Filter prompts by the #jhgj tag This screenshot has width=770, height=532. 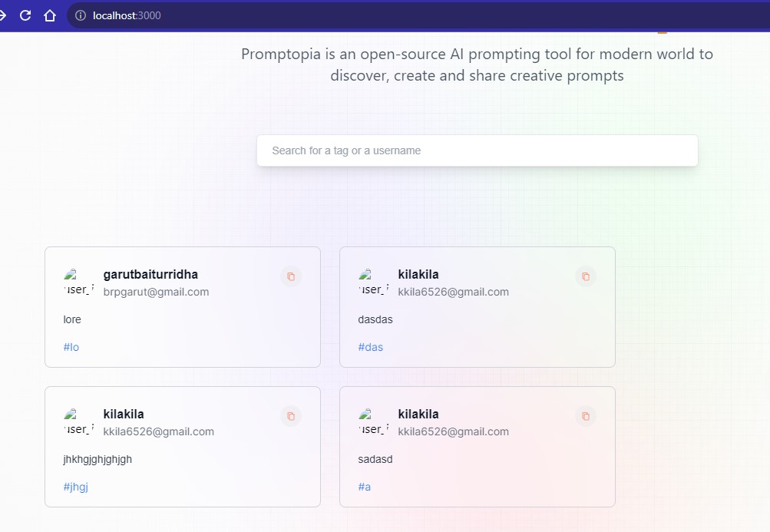pos(74,487)
